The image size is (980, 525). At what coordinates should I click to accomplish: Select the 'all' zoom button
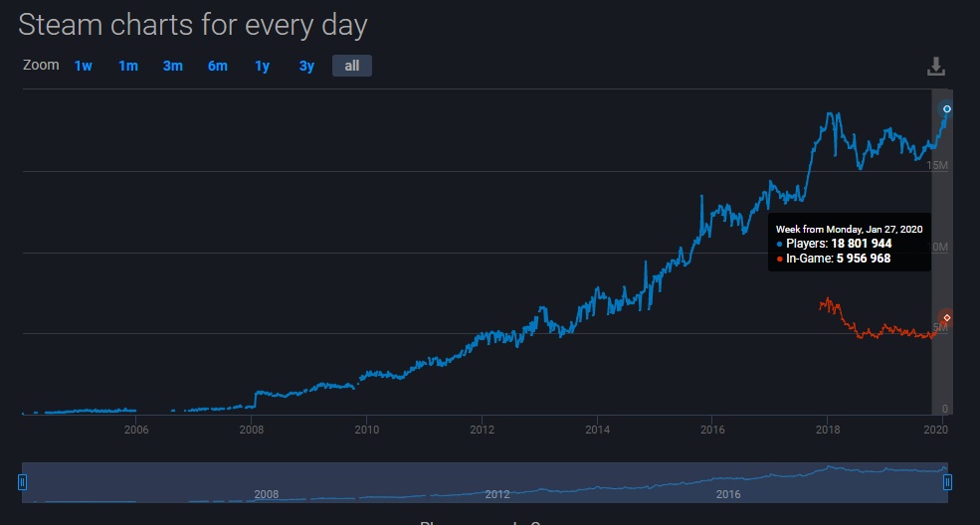click(x=351, y=66)
